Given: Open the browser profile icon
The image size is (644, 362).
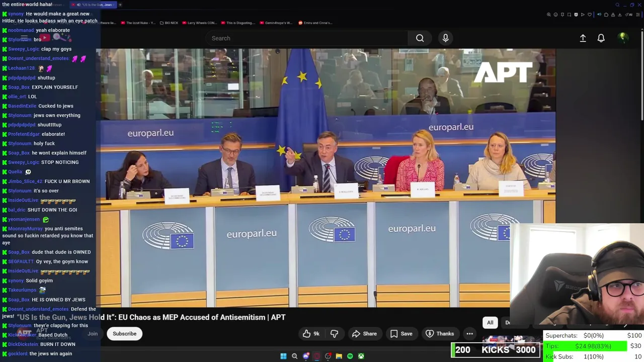Looking at the screenshot, I should pyautogui.click(x=613, y=15).
